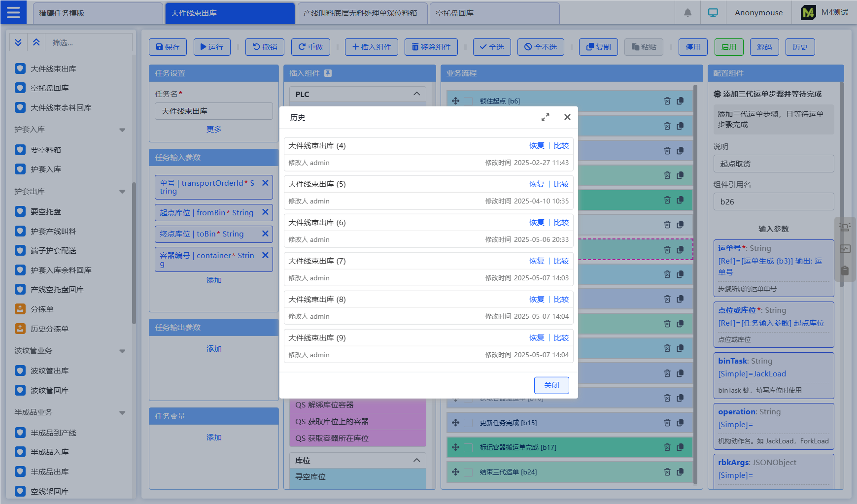
Task: Expand the history dialog to fullscreen
Action: click(545, 117)
